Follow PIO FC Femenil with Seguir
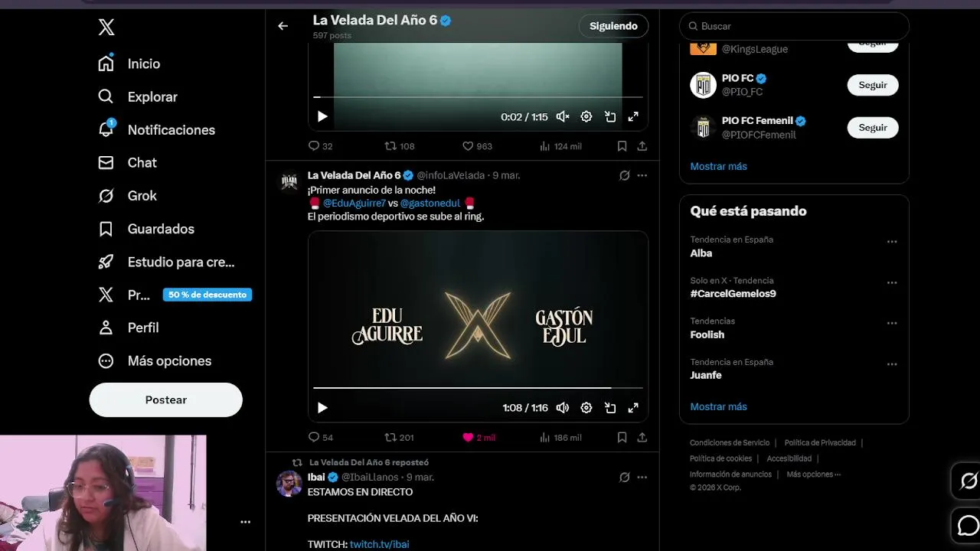The width and height of the screenshot is (980, 551). [x=873, y=127]
